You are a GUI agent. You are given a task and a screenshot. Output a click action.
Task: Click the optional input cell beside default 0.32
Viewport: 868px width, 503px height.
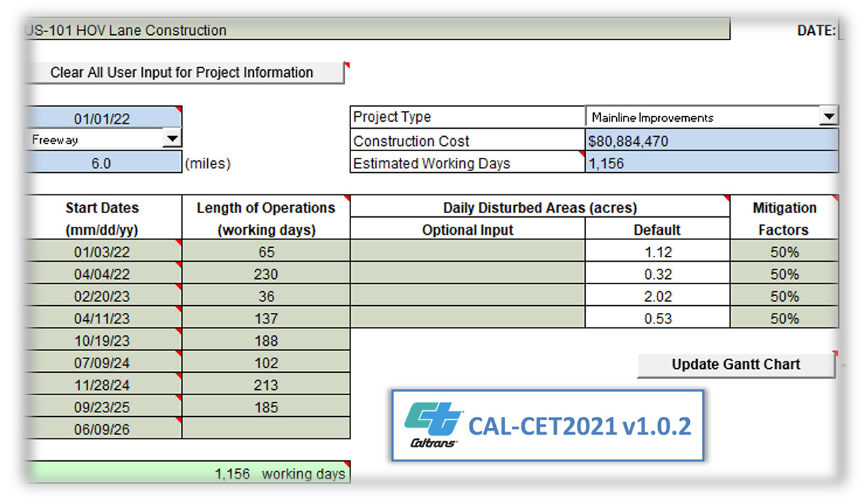[x=468, y=274]
